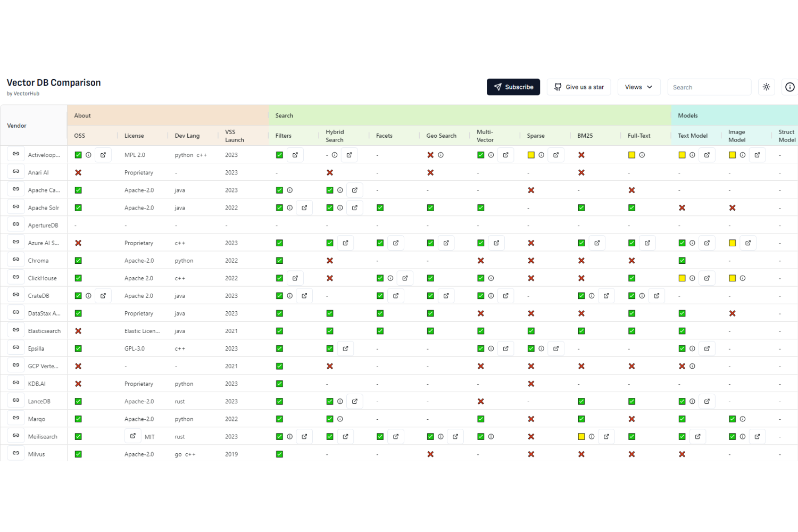
Task: Open the info circle icon top right
Action: [790, 87]
